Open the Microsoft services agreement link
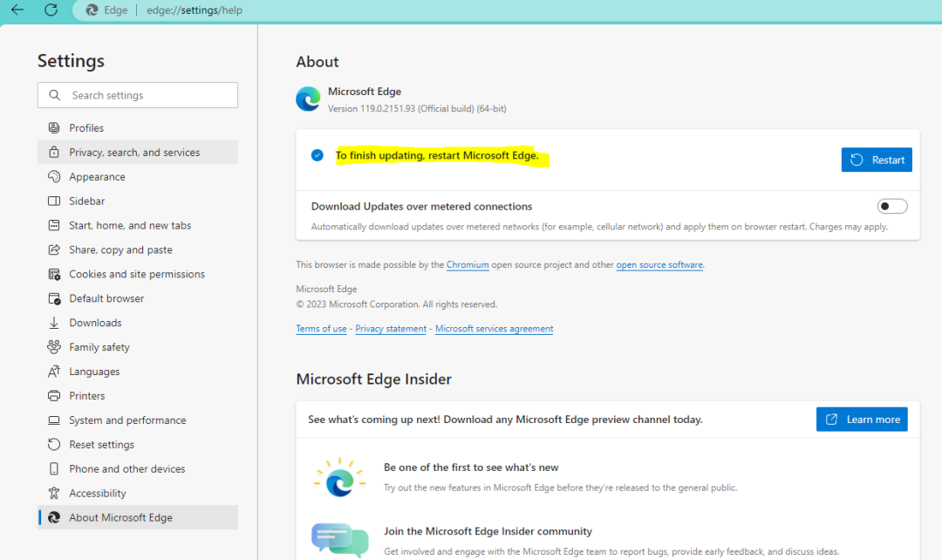Viewport: 942px width, 560px height. [x=494, y=329]
